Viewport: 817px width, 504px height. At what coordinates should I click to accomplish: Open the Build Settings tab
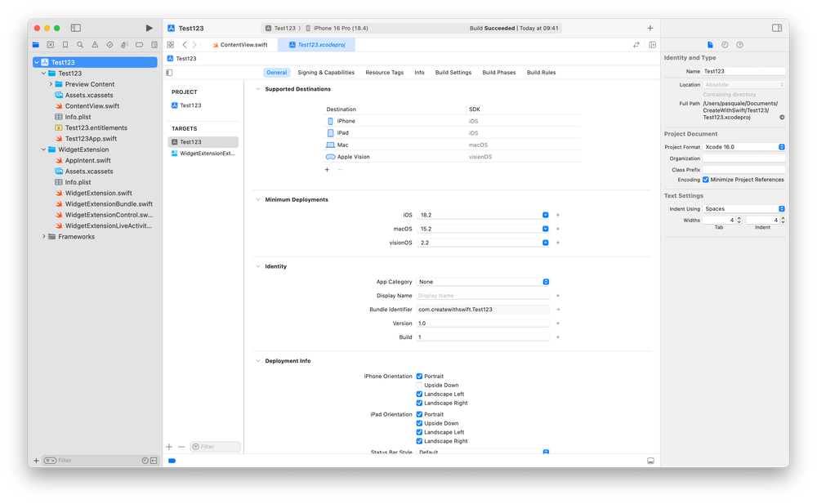pos(453,72)
